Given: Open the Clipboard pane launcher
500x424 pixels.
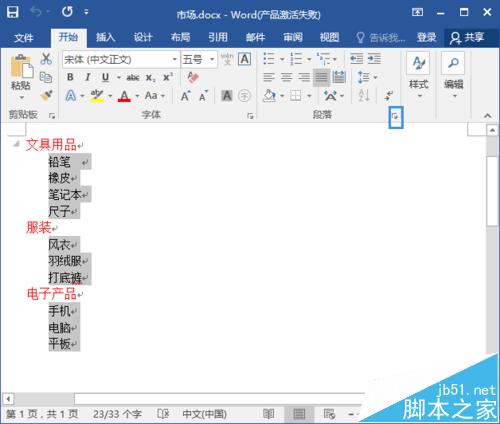Looking at the screenshot, I should click(52, 116).
